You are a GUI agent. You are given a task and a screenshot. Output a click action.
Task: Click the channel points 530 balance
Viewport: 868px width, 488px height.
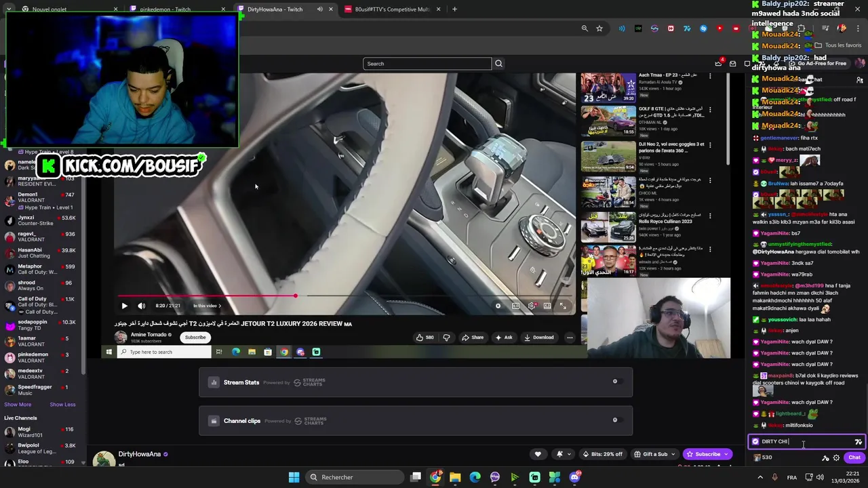tap(763, 457)
